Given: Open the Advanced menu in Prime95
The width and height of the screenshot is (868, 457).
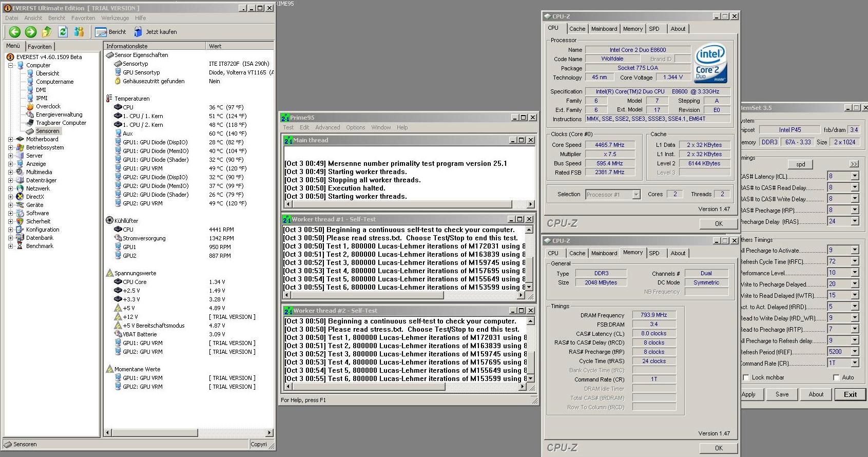Looking at the screenshot, I should [x=327, y=127].
